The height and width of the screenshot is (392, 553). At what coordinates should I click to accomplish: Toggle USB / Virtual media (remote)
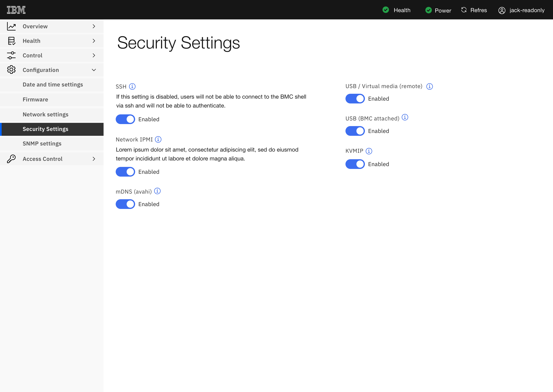(x=355, y=98)
